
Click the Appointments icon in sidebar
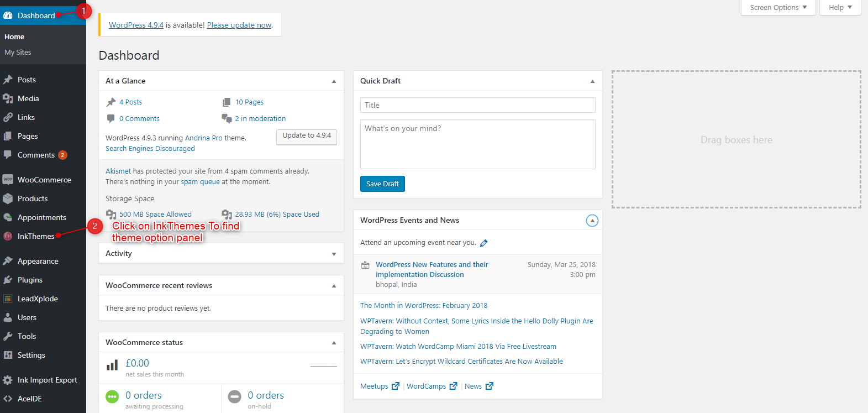(8, 217)
